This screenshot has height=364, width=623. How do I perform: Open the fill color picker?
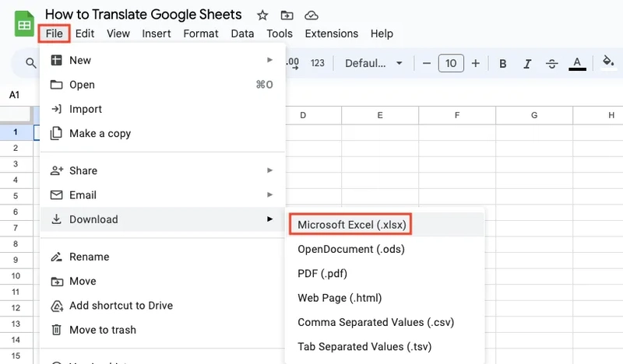point(608,63)
